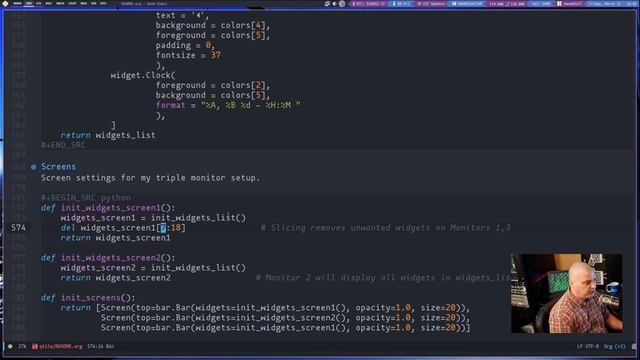Click the '574:26 Bot' cursor position

click(100, 347)
